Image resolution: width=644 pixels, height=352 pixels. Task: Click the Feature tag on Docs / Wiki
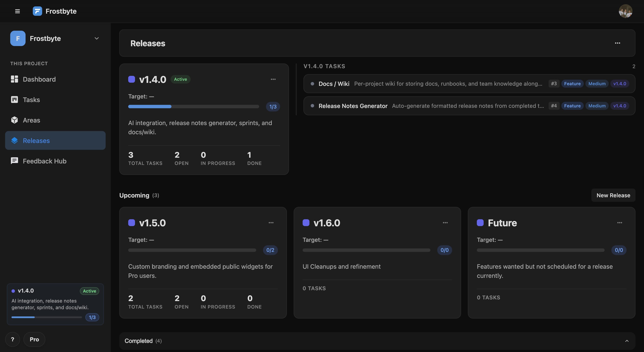tap(572, 84)
